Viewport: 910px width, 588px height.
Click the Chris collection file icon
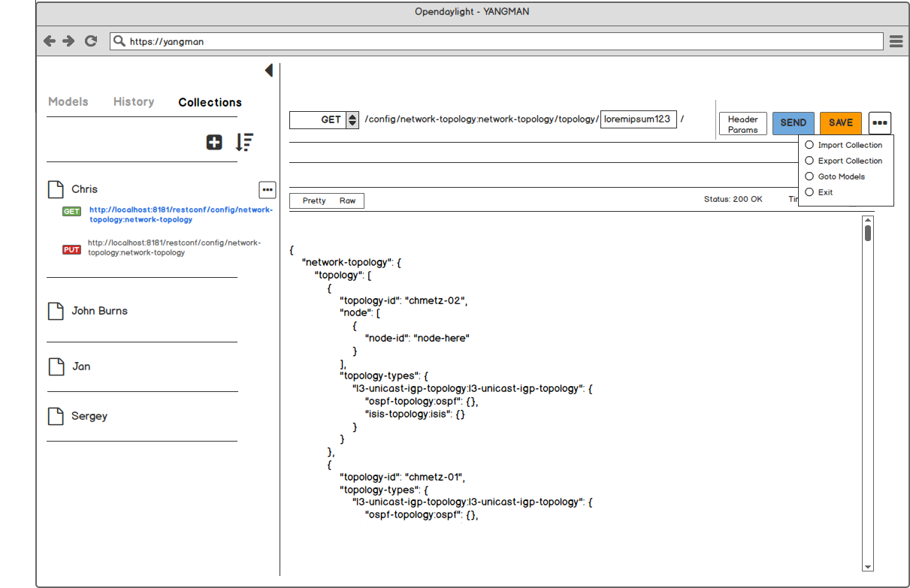click(56, 189)
